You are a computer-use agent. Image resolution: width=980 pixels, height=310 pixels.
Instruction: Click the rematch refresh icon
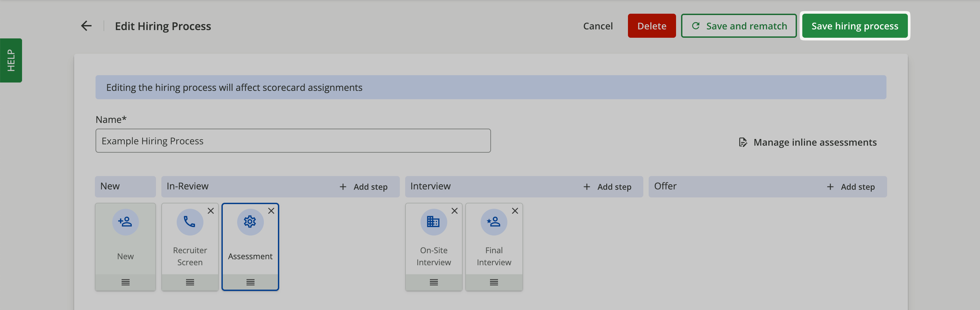695,26
